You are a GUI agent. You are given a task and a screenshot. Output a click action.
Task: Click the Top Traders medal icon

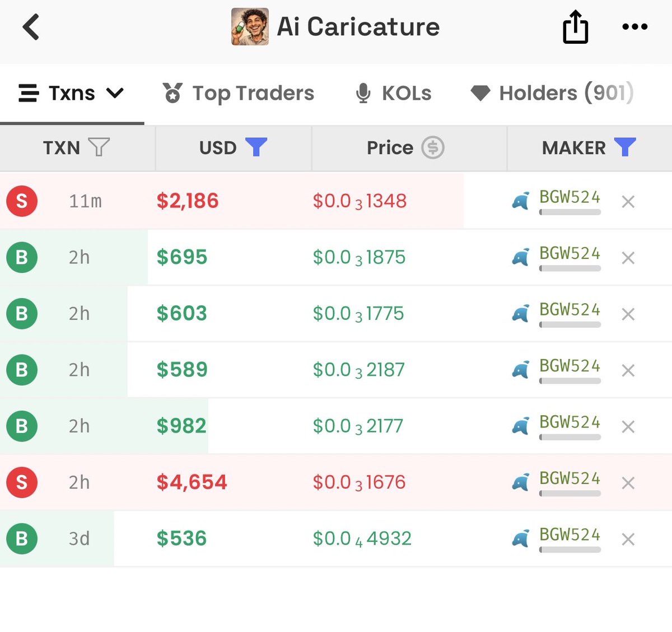click(x=172, y=93)
